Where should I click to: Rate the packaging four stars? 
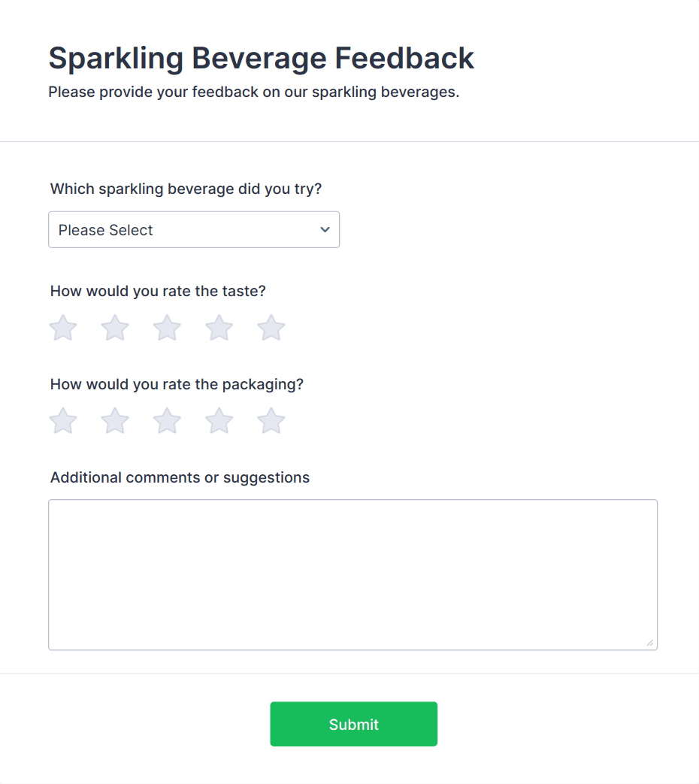point(219,422)
